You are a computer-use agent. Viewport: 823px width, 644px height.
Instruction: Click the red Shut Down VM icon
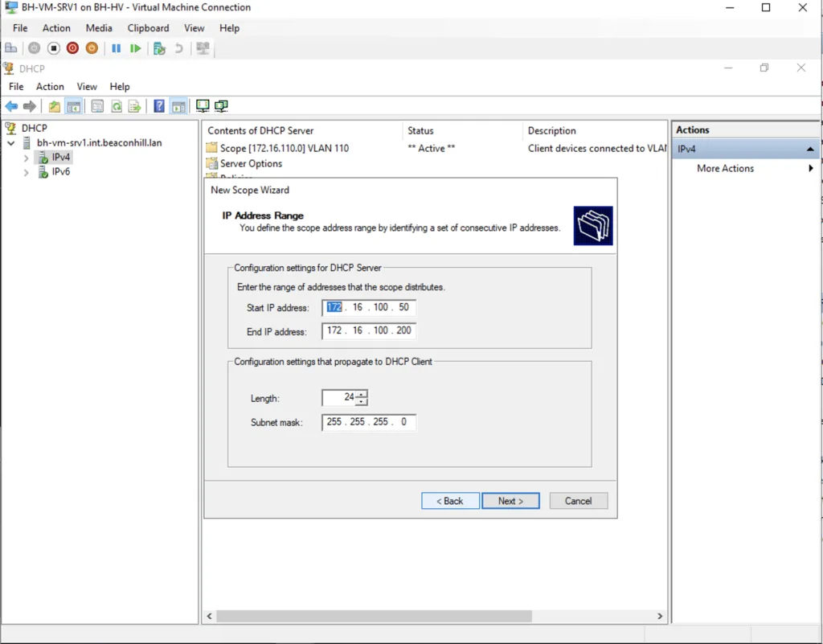(72, 48)
